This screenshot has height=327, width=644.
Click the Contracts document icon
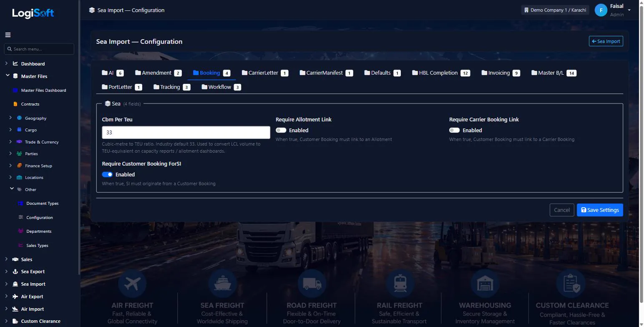[x=15, y=104]
